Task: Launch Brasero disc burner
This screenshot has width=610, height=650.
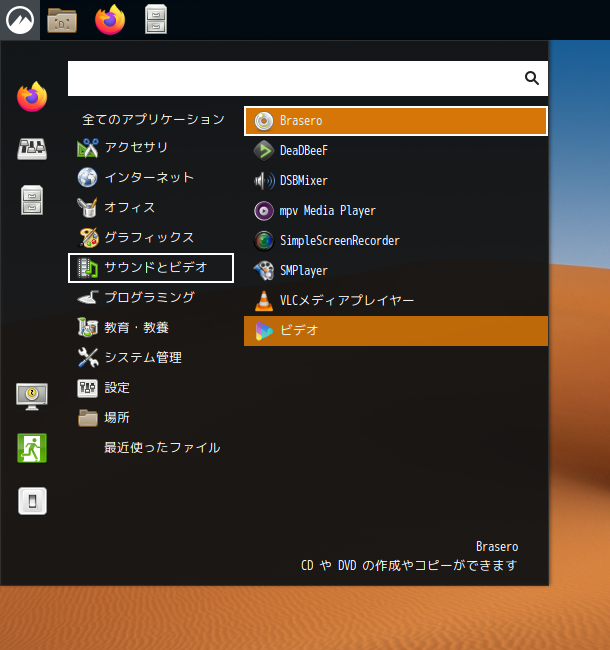Action: (x=396, y=121)
